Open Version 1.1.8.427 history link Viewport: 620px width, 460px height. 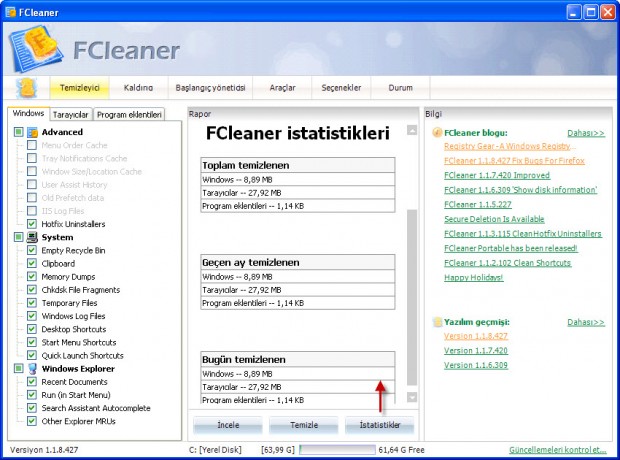(x=476, y=336)
